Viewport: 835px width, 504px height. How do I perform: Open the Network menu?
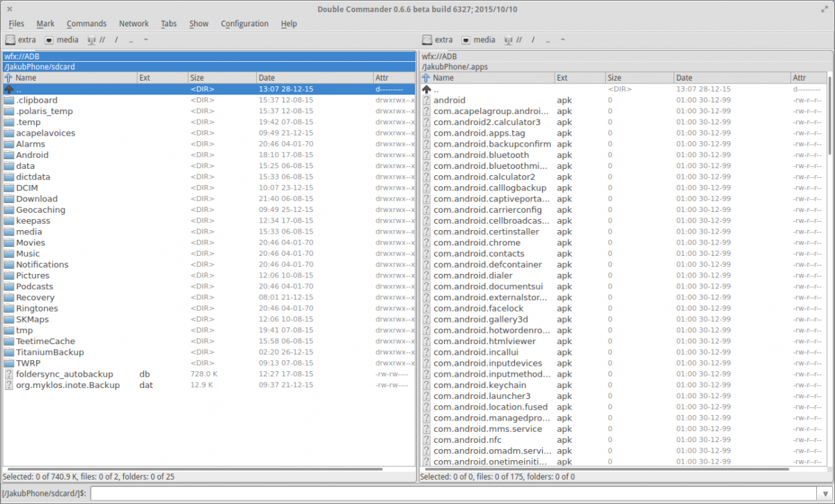click(134, 24)
